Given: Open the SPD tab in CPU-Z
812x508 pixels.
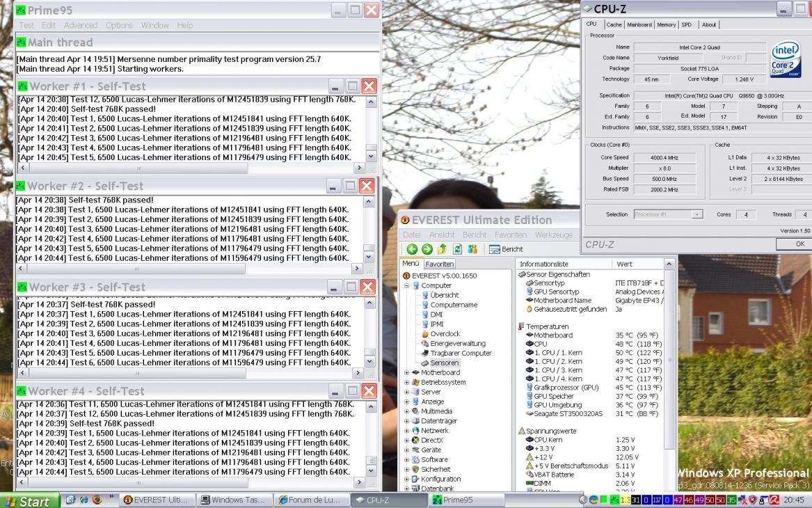Looking at the screenshot, I should [687, 25].
